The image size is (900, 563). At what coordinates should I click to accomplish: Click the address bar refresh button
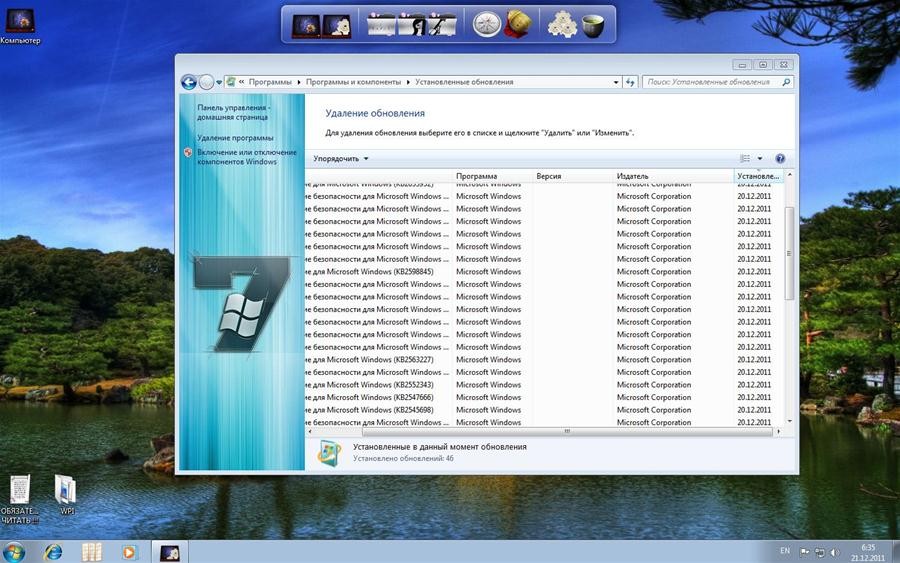coord(630,82)
